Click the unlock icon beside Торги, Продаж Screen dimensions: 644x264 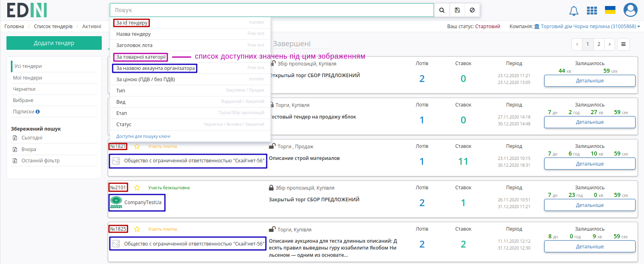pos(272,146)
